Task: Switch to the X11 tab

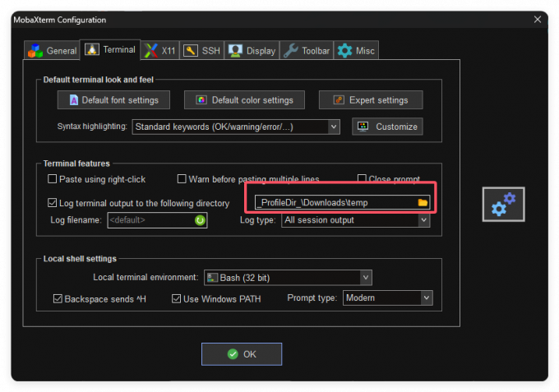Action: pyautogui.click(x=160, y=51)
